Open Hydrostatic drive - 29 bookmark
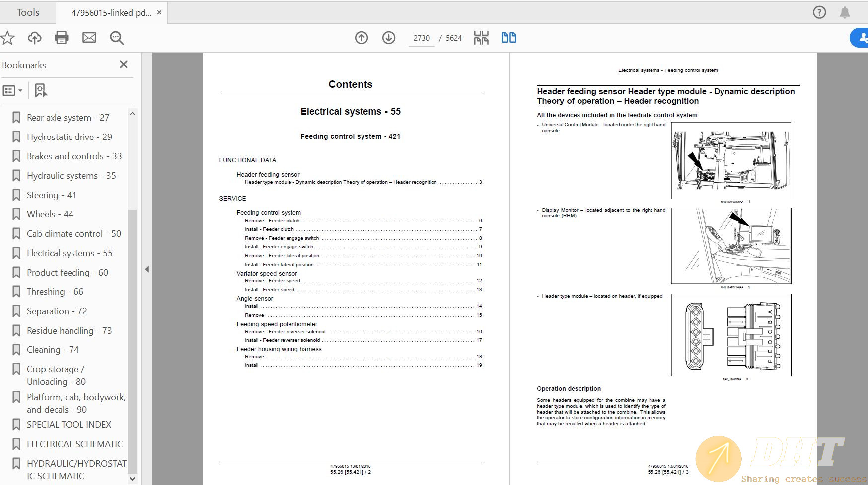The height and width of the screenshot is (485, 868). [x=70, y=137]
